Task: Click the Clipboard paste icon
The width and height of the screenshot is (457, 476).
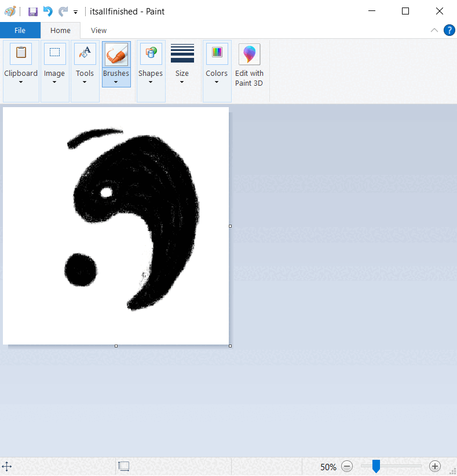Action: (x=21, y=53)
